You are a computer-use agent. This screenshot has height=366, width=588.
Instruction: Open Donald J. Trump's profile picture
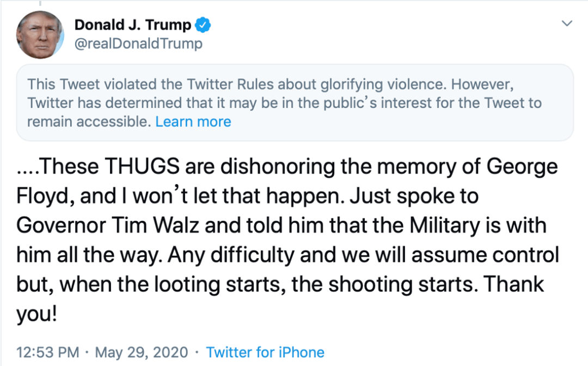[x=40, y=34]
